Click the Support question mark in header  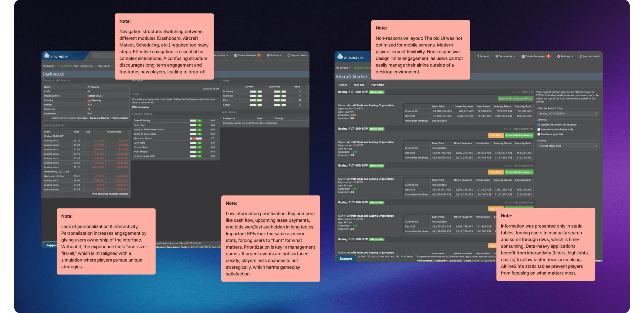(x=478, y=56)
